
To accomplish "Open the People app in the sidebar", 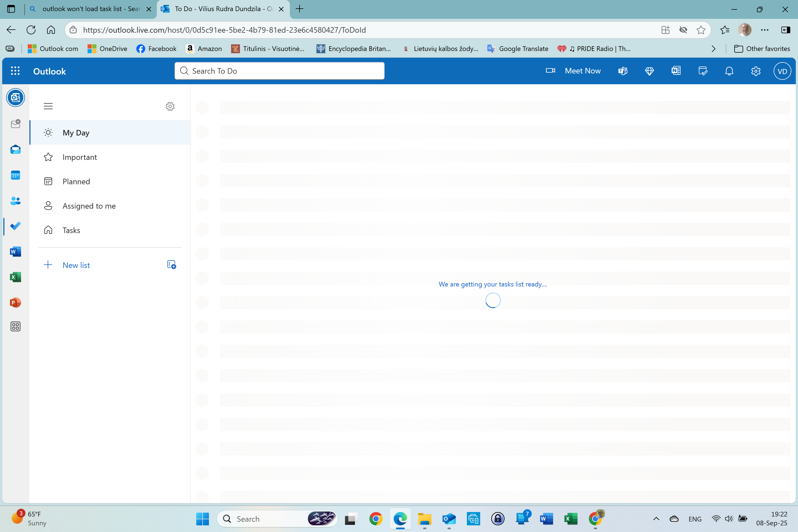I will [x=16, y=201].
